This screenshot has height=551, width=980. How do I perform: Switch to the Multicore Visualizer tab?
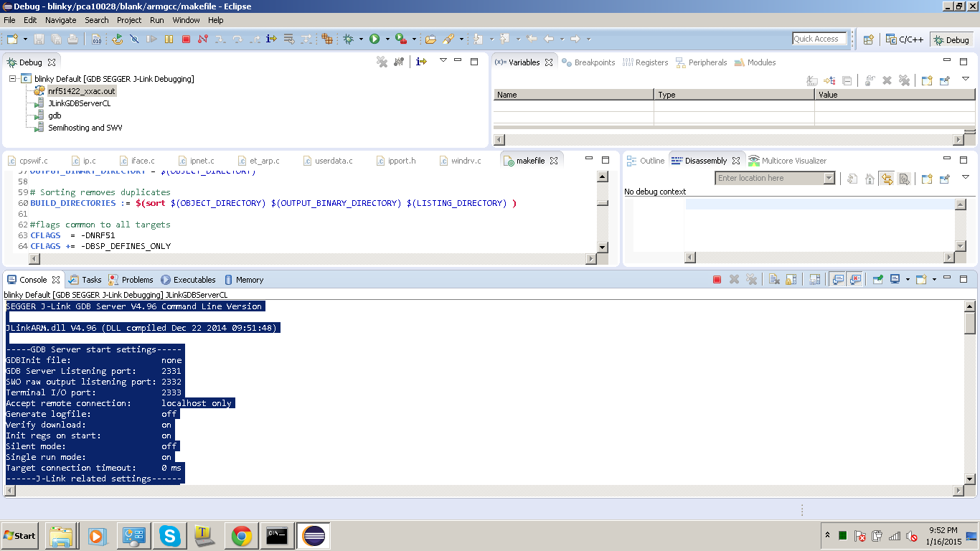[788, 161]
